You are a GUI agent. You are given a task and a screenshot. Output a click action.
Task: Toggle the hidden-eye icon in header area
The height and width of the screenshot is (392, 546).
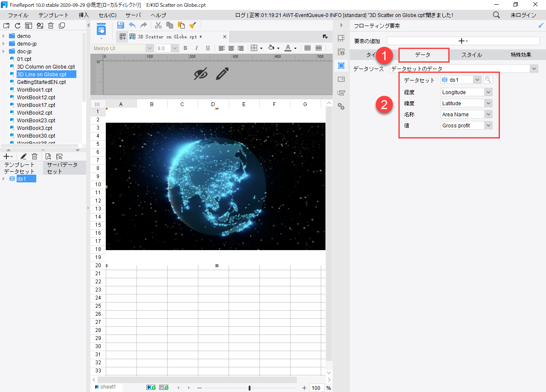pyautogui.click(x=200, y=74)
